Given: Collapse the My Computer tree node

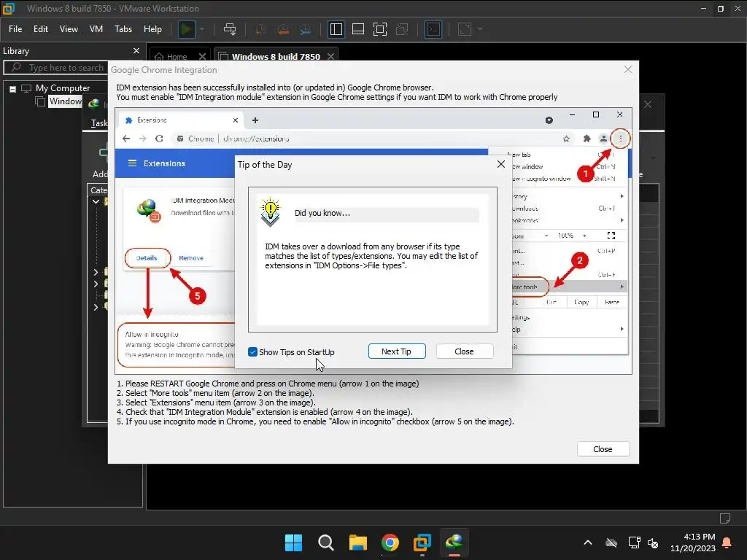Looking at the screenshot, I should click(13, 88).
